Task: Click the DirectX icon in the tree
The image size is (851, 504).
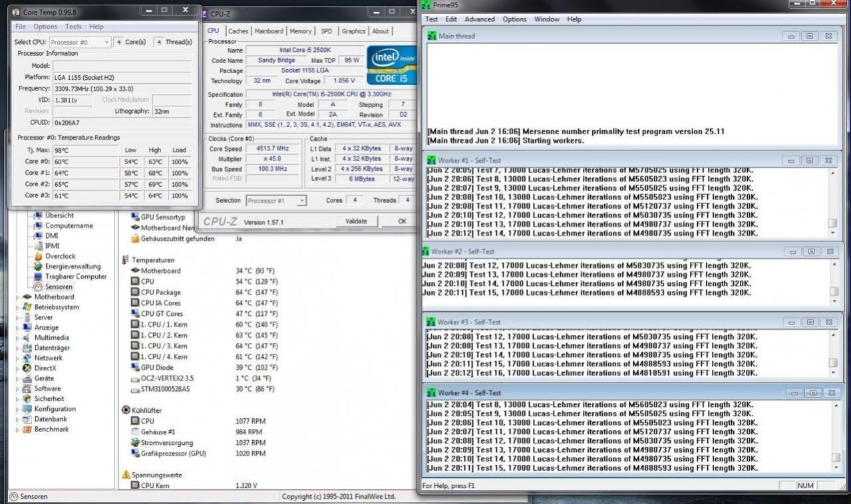Action: (27, 368)
